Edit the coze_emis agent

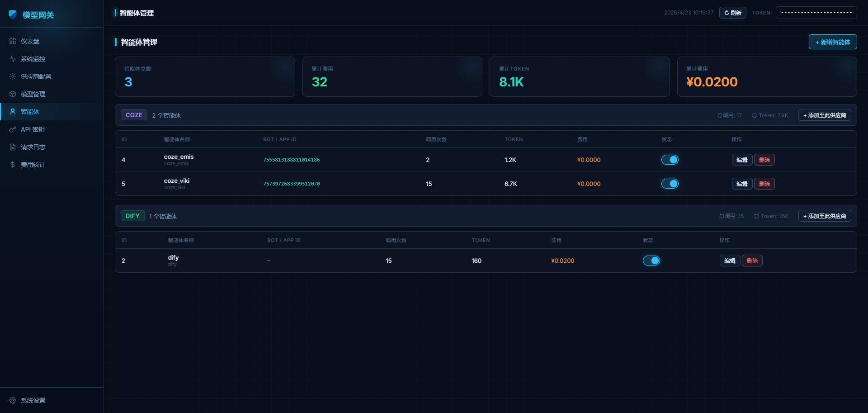[x=742, y=160]
